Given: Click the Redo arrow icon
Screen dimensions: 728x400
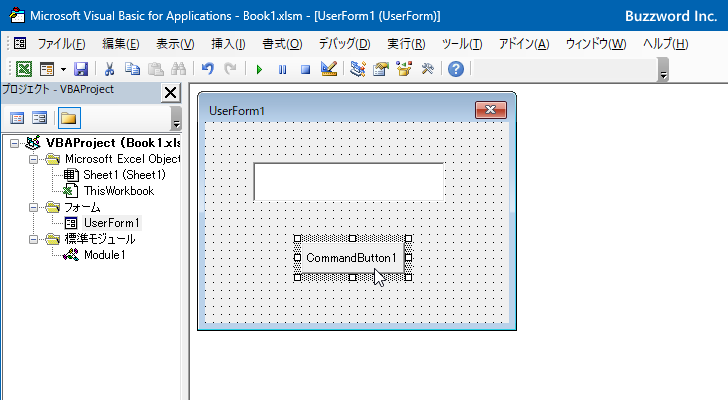Looking at the screenshot, I should point(230,69).
